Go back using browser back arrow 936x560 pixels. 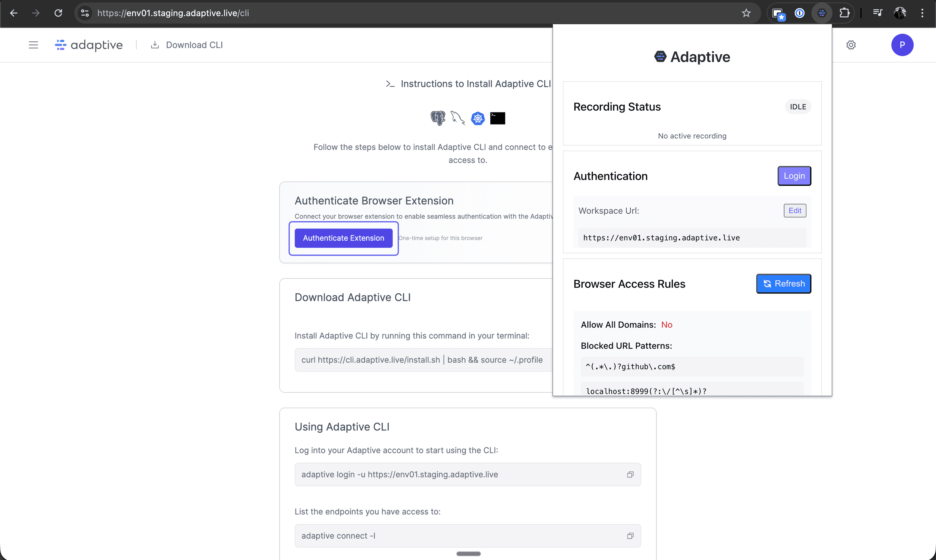[14, 13]
